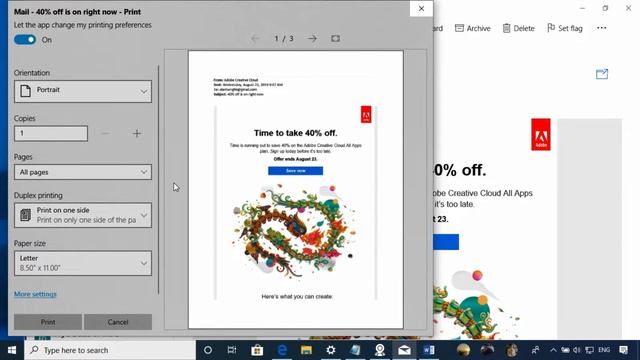Open Word from the taskbar
The height and width of the screenshot is (360, 640).
[429, 350]
